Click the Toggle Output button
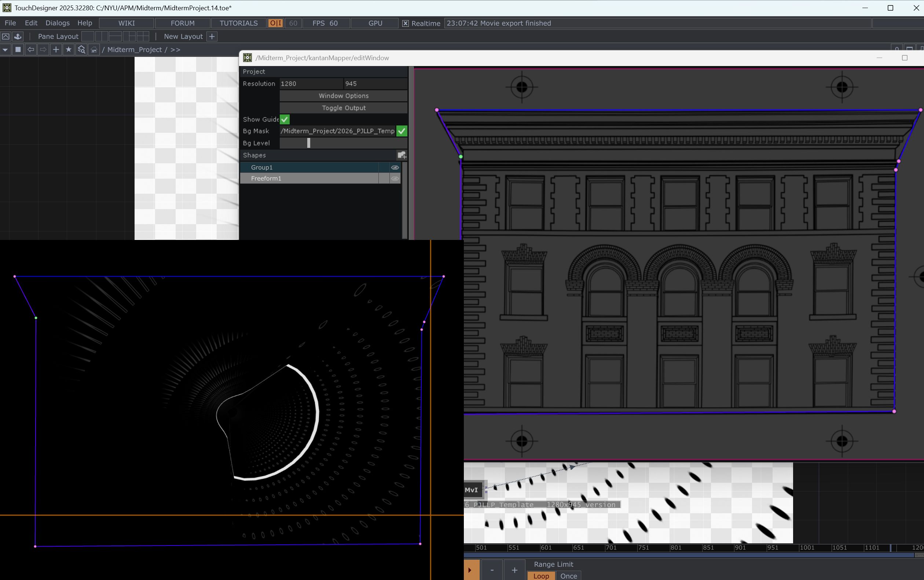 pos(343,108)
